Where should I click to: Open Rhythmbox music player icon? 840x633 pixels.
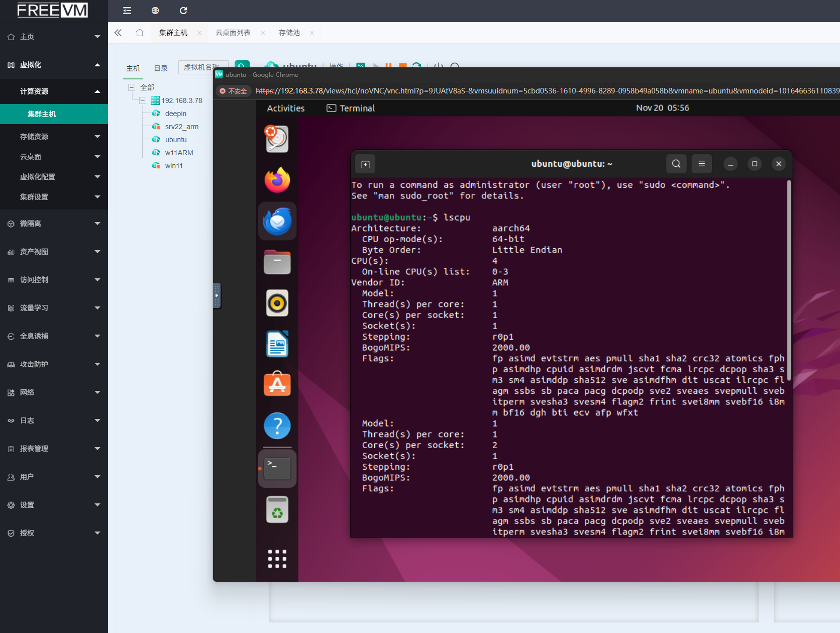click(x=277, y=303)
